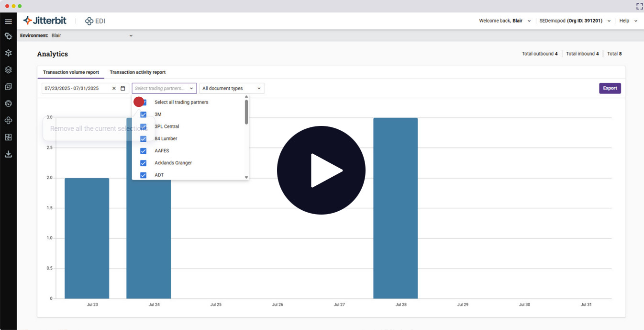
Task: Open the hamburger navigation menu
Action: click(x=8, y=21)
